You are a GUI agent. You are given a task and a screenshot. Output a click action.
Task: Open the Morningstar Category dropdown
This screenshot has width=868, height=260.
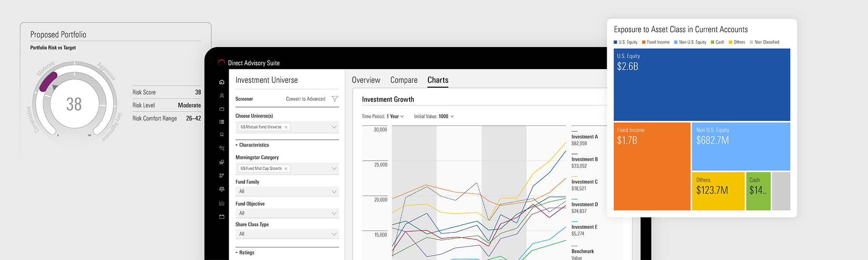pos(287,168)
